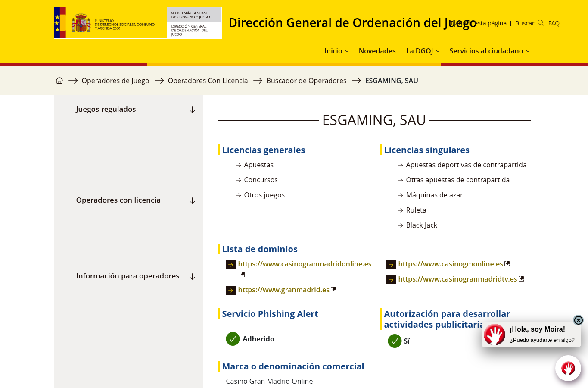Open https://www.casinogranmadridonline.es link
Screen dimensions: 588x388
[x=305, y=264]
